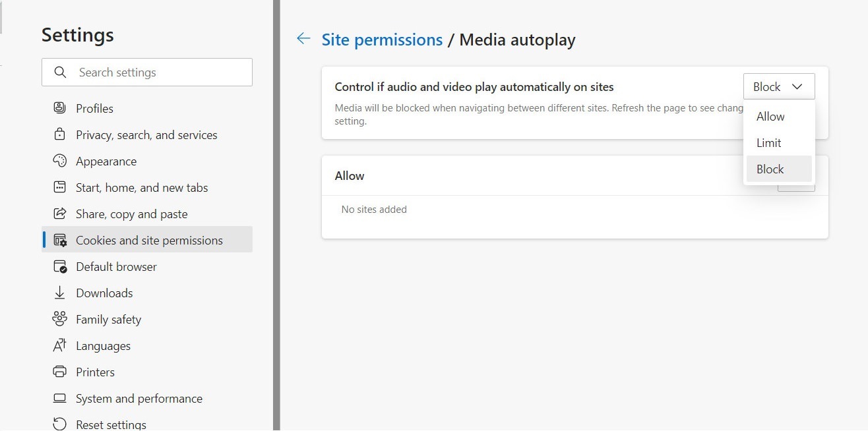Click the Default browser icon
This screenshot has height=431, width=868.
[60, 266]
